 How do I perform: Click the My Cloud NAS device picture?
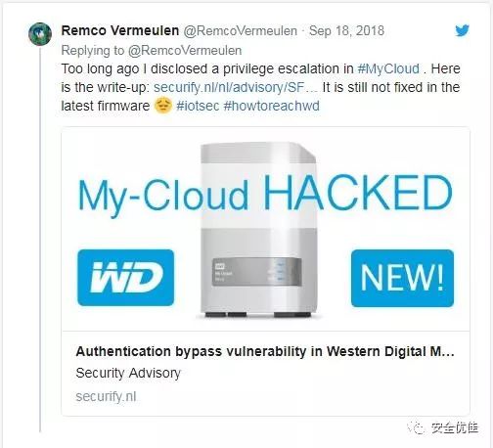coord(257,230)
